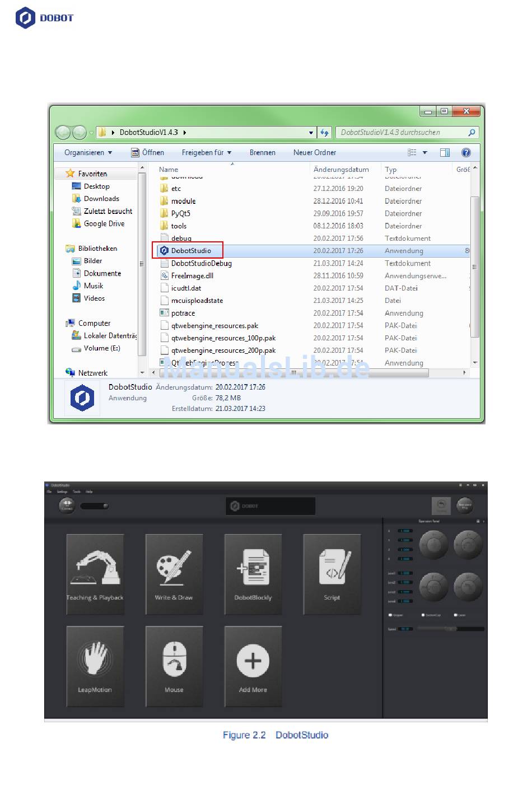Select Netzwerk in the sidebar
The height and width of the screenshot is (795, 532).
86,373
